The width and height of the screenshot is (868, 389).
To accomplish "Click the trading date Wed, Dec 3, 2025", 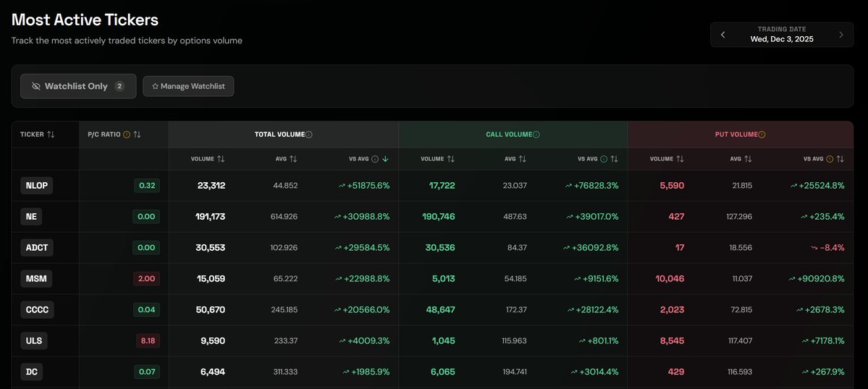I will (782, 39).
